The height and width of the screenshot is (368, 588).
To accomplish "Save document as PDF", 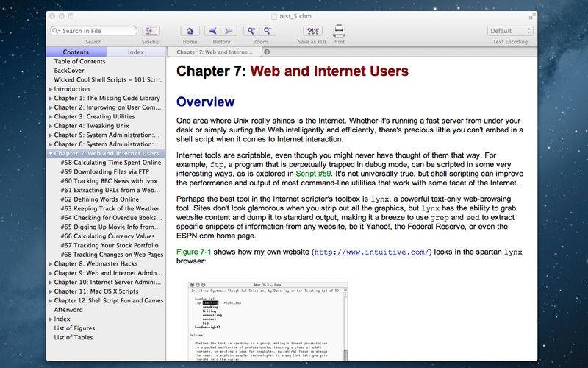I will tap(312, 31).
